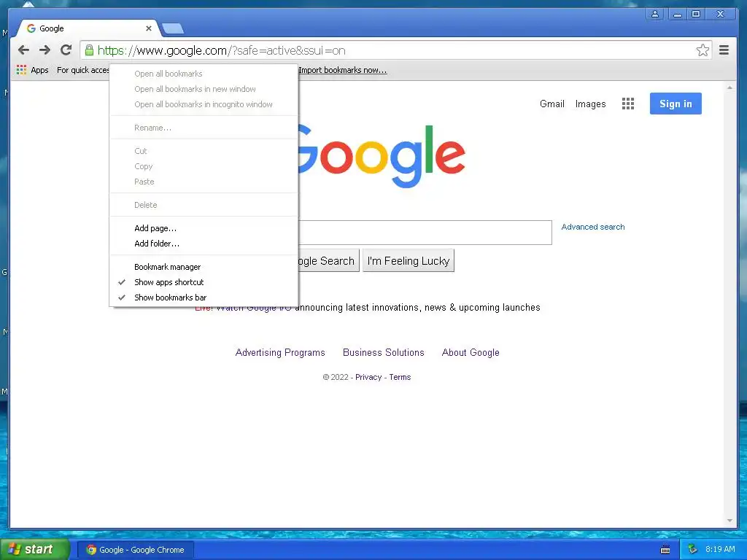
Task: Click the address bar URL
Action: [222, 50]
